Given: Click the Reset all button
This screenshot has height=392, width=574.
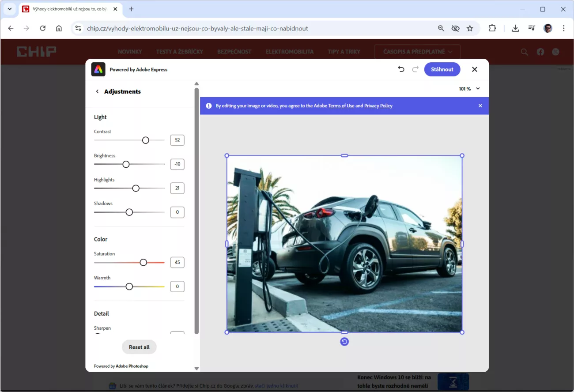Looking at the screenshot, I should [x=139, y=347].
